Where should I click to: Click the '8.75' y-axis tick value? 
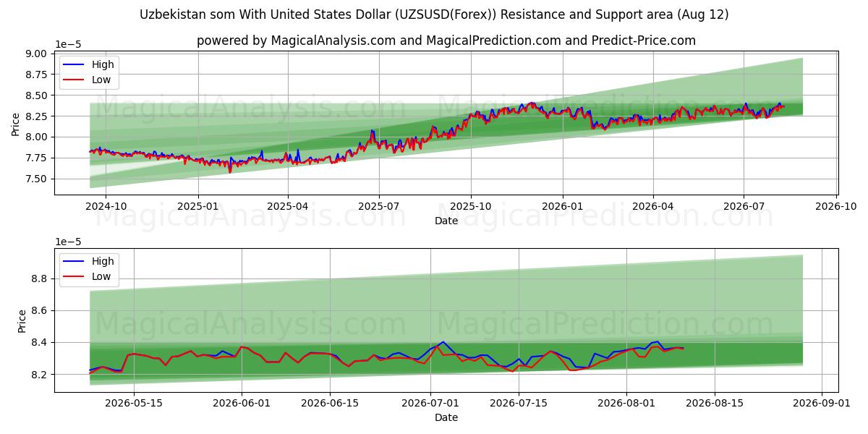tap(37, 75)
